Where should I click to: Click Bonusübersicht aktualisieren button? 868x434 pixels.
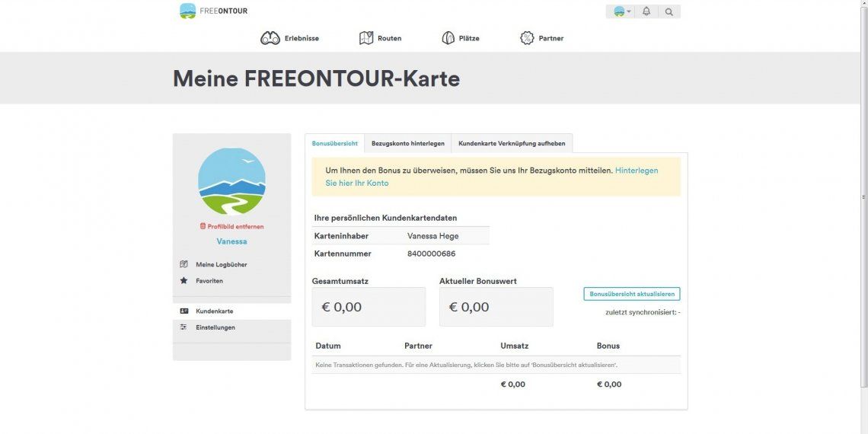pos(632,294)
